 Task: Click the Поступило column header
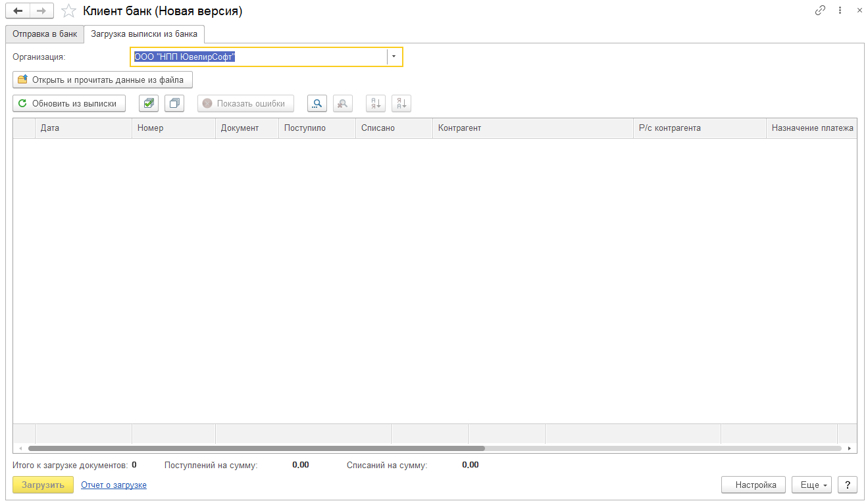point(317,128)
